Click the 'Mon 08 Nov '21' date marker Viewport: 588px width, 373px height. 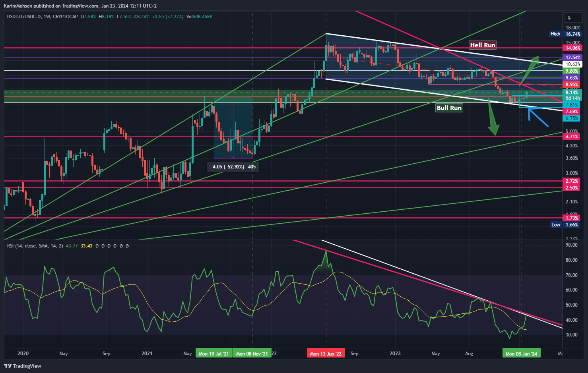[252, 354]
